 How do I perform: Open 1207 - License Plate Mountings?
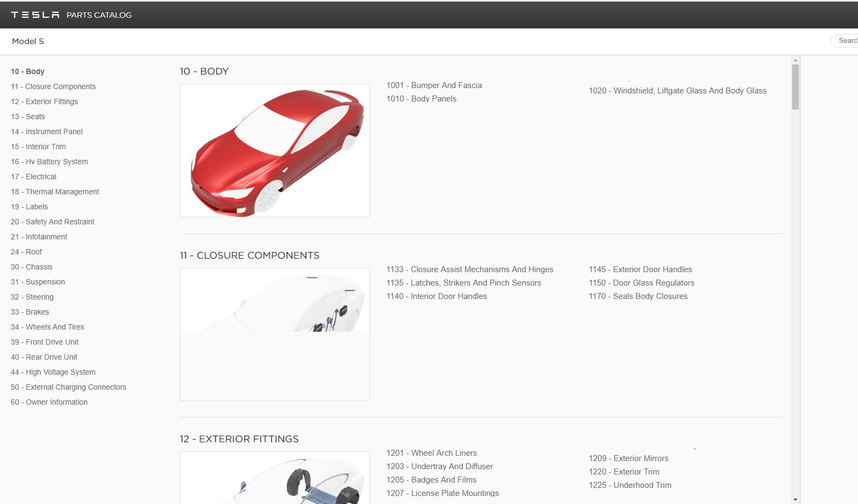[442, 493]
